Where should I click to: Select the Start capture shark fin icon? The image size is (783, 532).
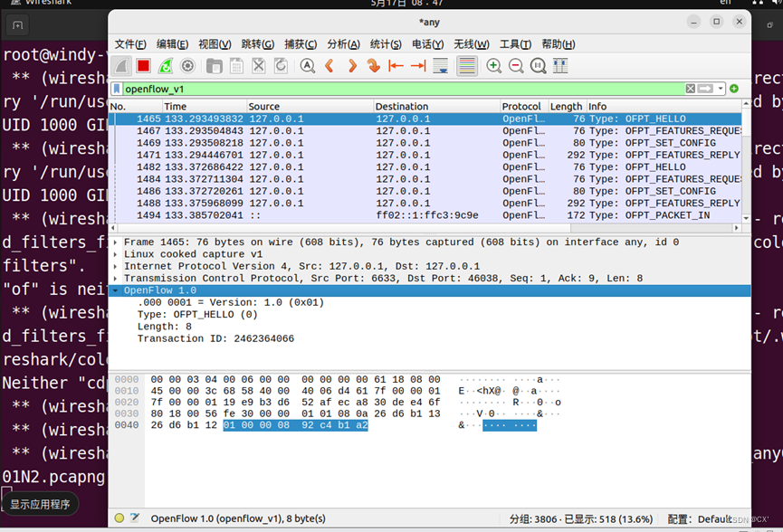point(121,65)
